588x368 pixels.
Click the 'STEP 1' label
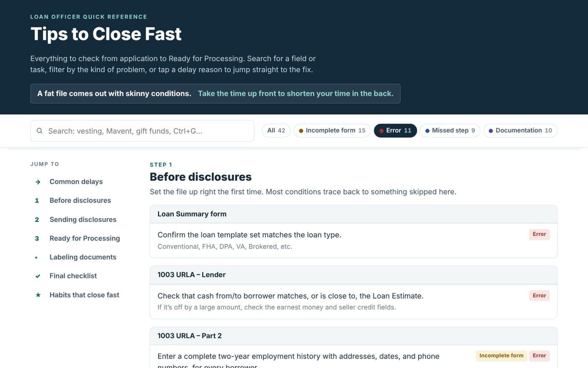(x=161, y=165)
